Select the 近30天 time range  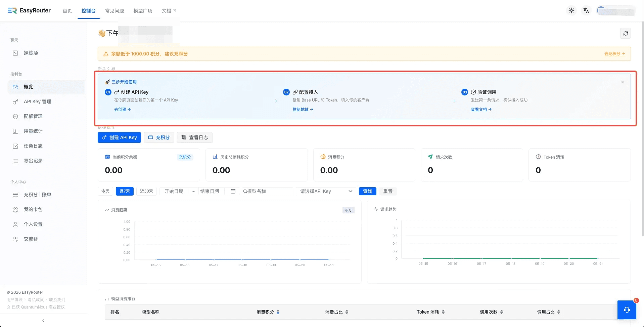146,191
